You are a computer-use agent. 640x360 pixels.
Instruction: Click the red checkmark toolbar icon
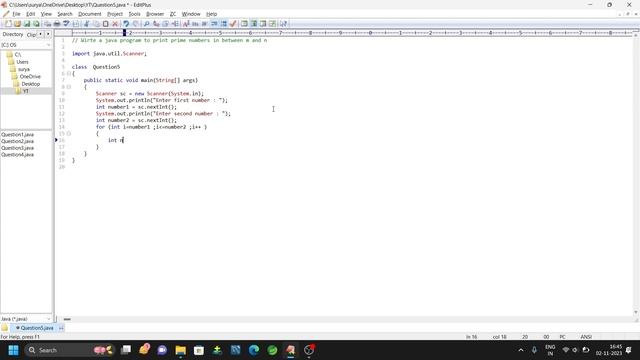click(233, 24)
